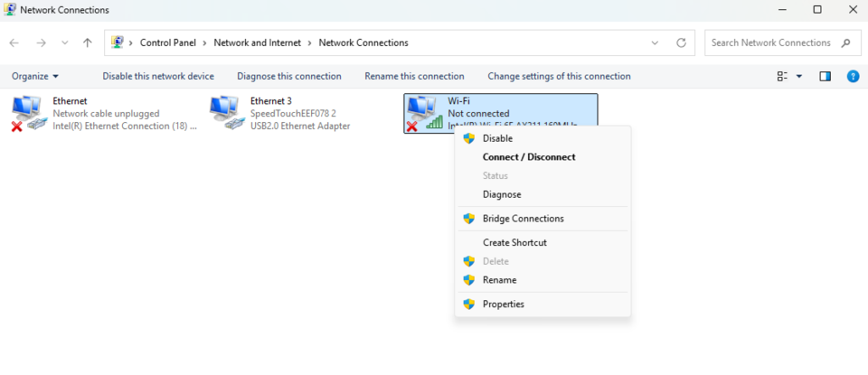Viewport: 868px width, 375px height.
Task: Select Connect / Disconnect in context menu
Action: point(542,157)
